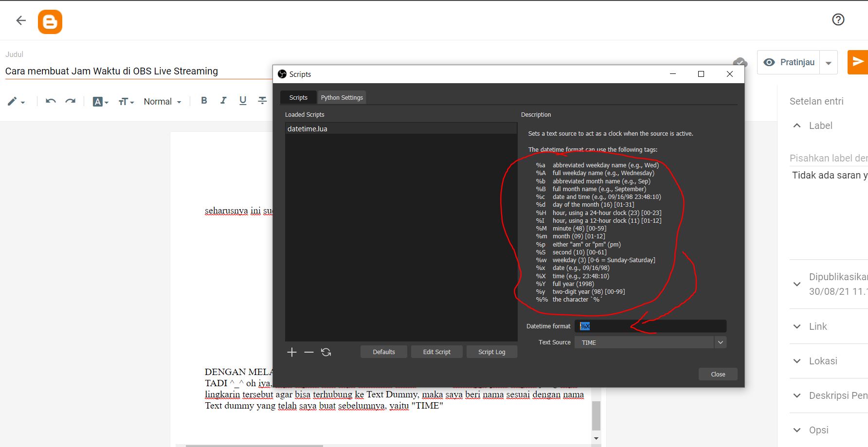Click the "%Y full year (1998)" line
The image size is (868, 447).
tap(565, 284)
